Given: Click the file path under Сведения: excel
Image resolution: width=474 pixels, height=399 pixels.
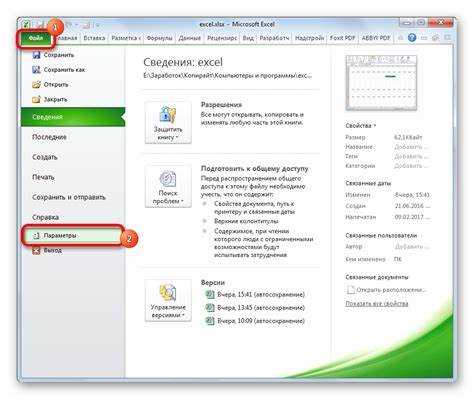Looking at the screenshot, I should point(228,76).
